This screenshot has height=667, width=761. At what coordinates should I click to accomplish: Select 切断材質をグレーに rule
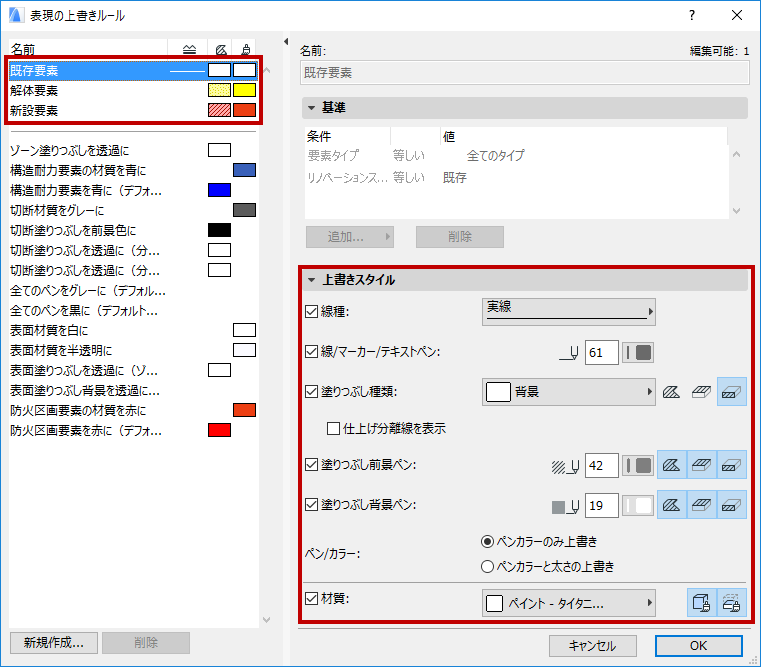(x=133, y=210)
